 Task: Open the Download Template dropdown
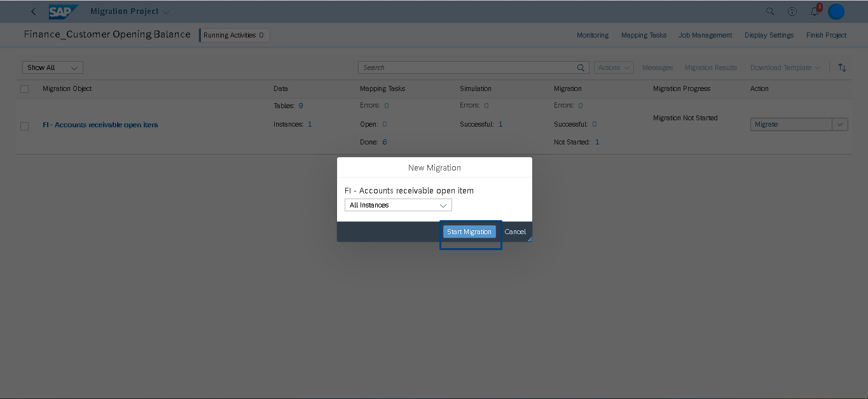(x=785, y=67)
